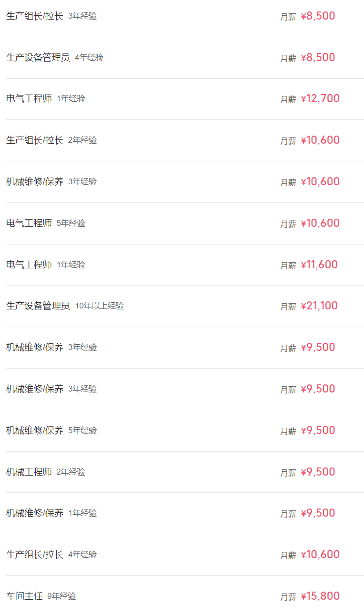Click the 电气工程师 title beside ¥11,600

point(29,265)
